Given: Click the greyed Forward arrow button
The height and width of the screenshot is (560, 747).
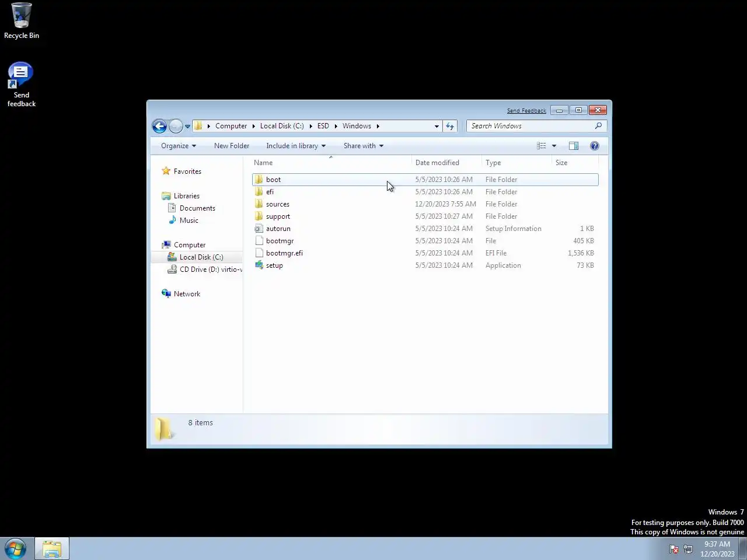Looking at the screenshot, I should 176,126.
